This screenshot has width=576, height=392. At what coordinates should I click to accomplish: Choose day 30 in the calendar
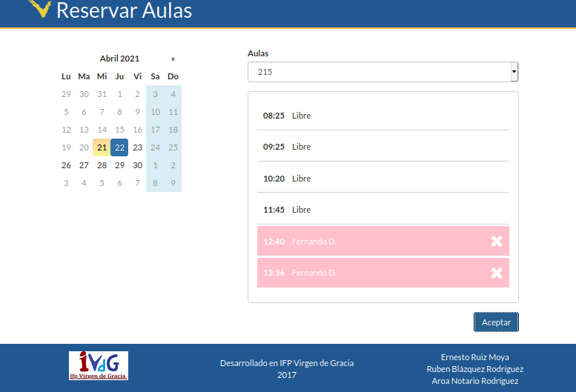(137, 165)
